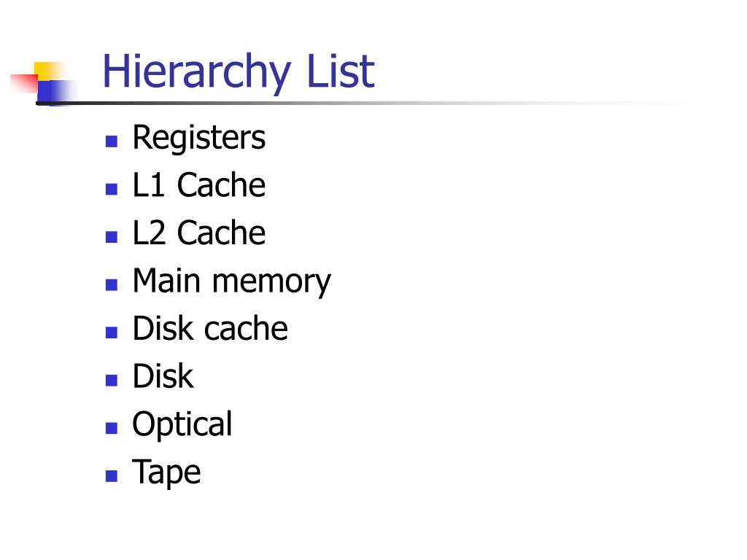Click the blue bullet beside Registers
747x560 pixels.
(112, 141)
